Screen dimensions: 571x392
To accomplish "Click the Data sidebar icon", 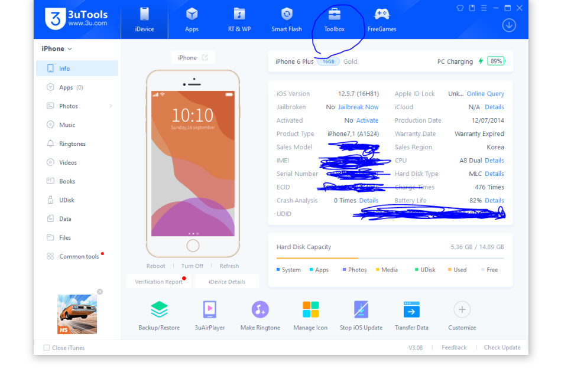I will (50, 218).
